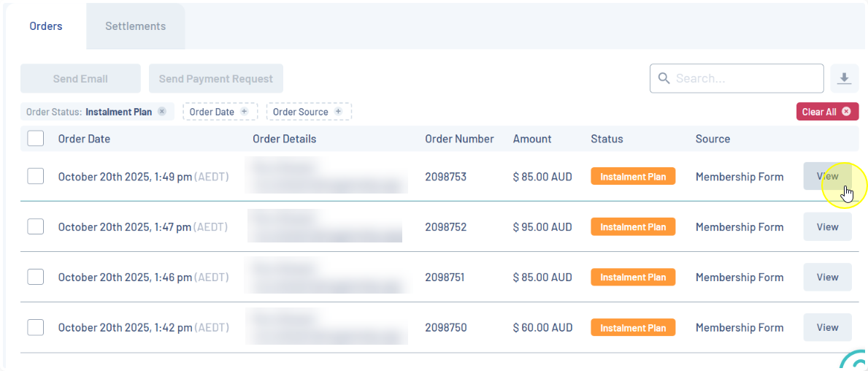This screenshot has height=371, width=868.
Task: Click the Order Date column header
Action: 84,139
